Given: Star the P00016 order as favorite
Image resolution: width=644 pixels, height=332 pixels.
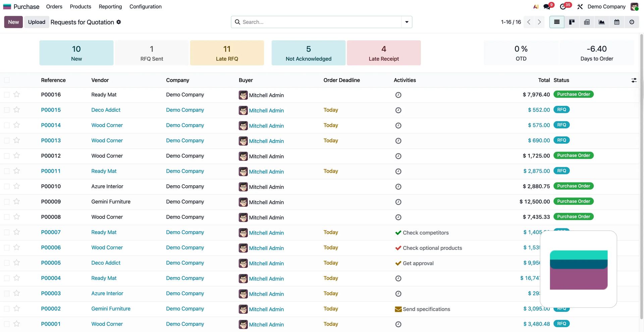Looking at the screenshot, I should pos(16,95).
